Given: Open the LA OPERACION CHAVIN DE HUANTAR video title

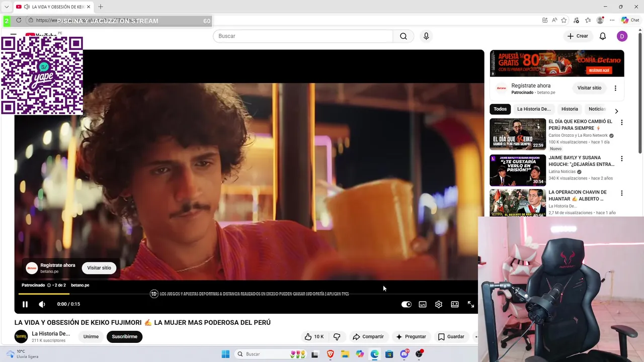Looking at the screenshot, I should point(578,196).
